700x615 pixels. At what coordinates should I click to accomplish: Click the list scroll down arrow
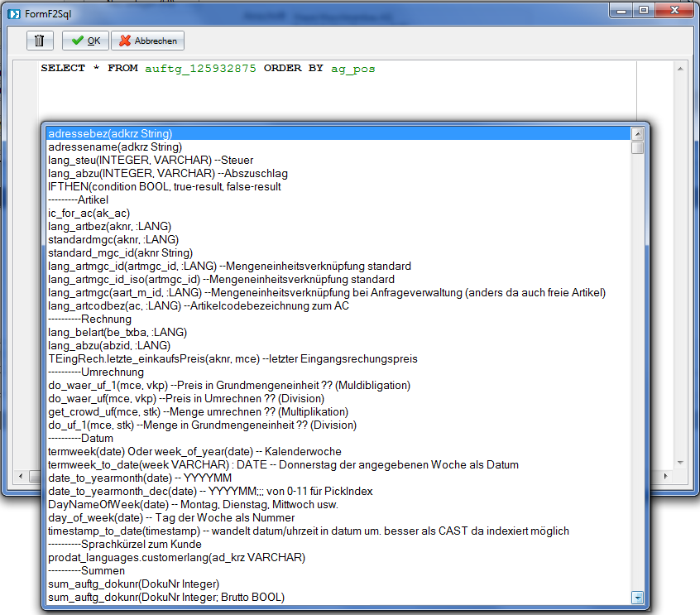point(637,597)
